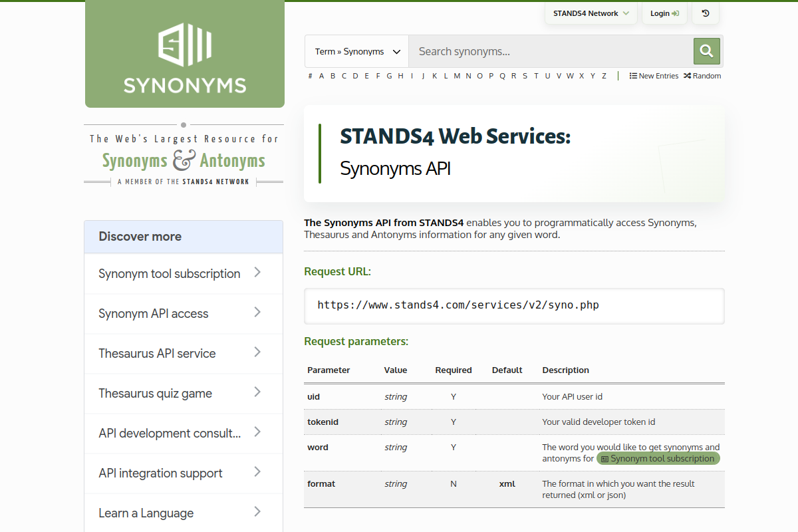This screenshot has width=798, height=532.
Task: Browse entries starting with letter A
Action: pyautogui.click(x=322, y=76)
